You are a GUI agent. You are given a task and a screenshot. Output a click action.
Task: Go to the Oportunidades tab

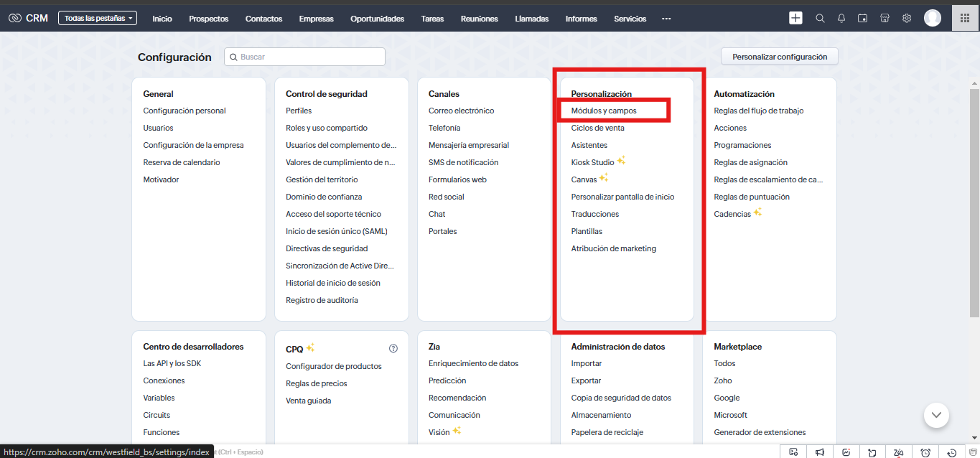click(x=377, y=19)
